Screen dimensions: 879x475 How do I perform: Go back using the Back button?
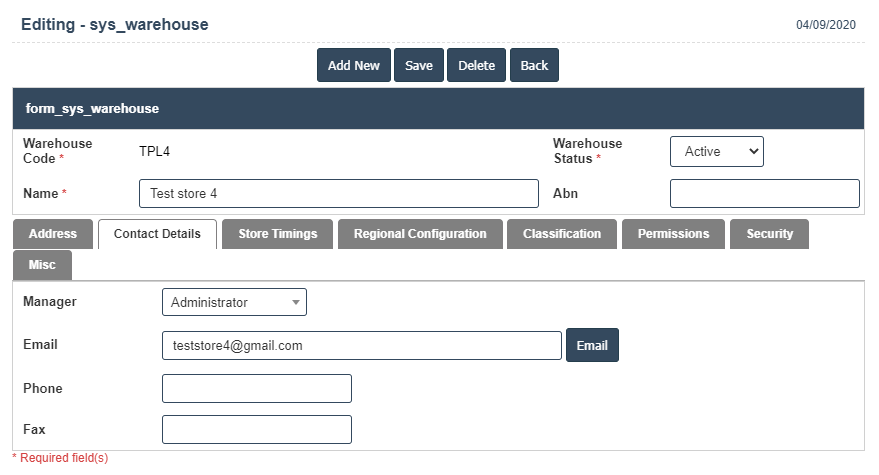coord(534,65)
